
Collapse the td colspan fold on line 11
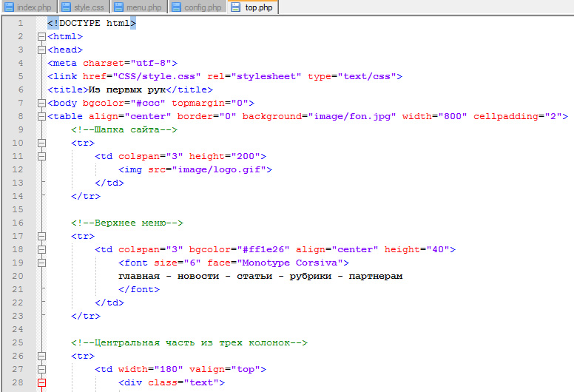(41, 156)
